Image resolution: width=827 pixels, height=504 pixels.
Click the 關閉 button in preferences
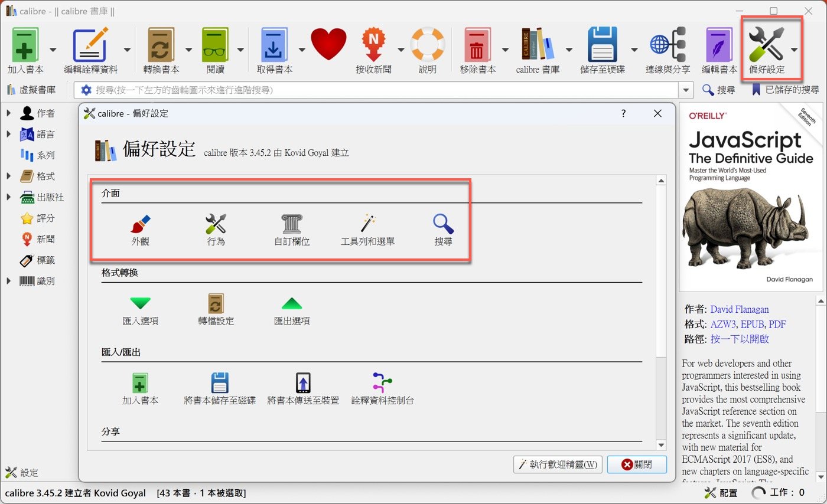pyautogui.click(x=637, y=464)
